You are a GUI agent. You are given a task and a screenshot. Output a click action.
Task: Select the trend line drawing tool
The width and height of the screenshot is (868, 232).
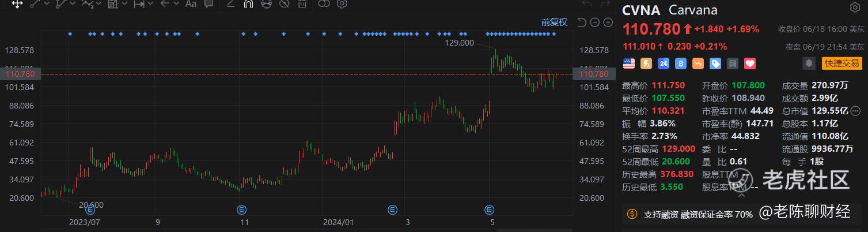[x=35, y=4]
